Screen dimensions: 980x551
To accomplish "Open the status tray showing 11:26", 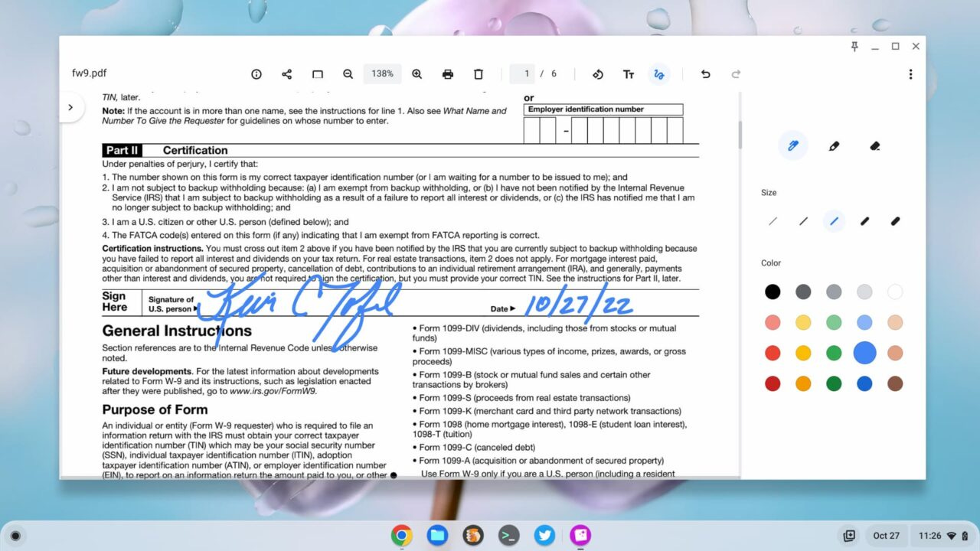I will tap(942, 536).
